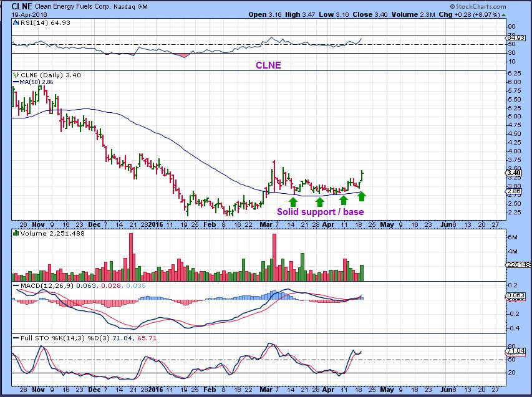Click the last green volume bar for 19-Apr
The width and height of the screenshot is (532, 397).
click(362, 273)
